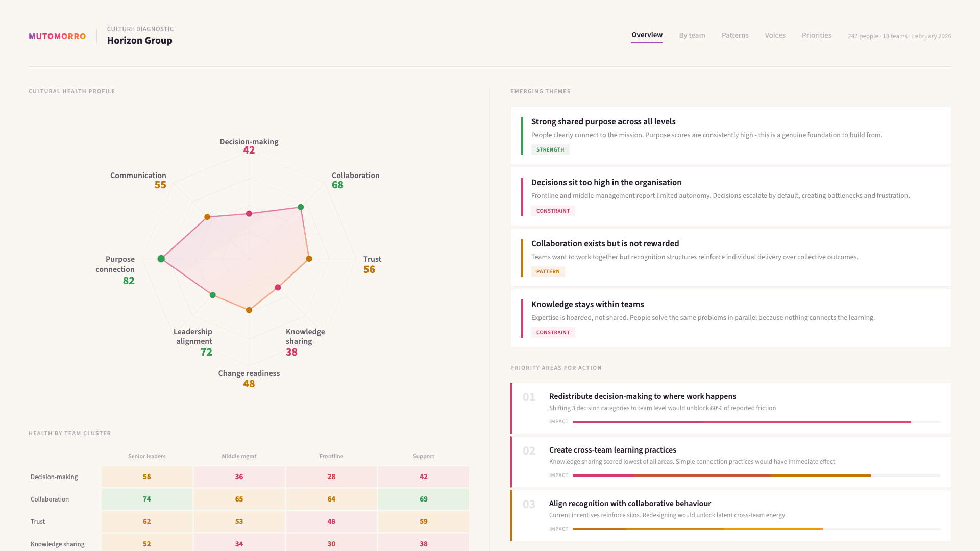Image resolution: width=980 pixels, height=551 pixels.
Task: Click Frontline Decision-making cell showing 28
Action: [x=331, y=477]
